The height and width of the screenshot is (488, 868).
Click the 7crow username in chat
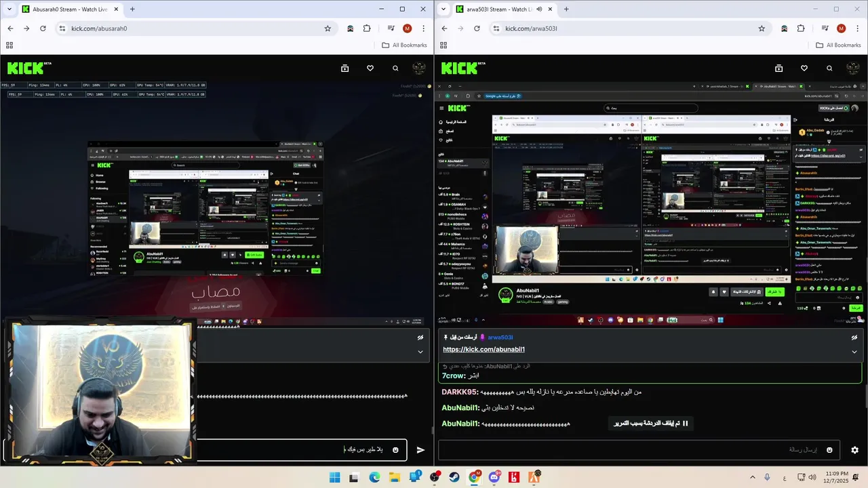[454, 375]
